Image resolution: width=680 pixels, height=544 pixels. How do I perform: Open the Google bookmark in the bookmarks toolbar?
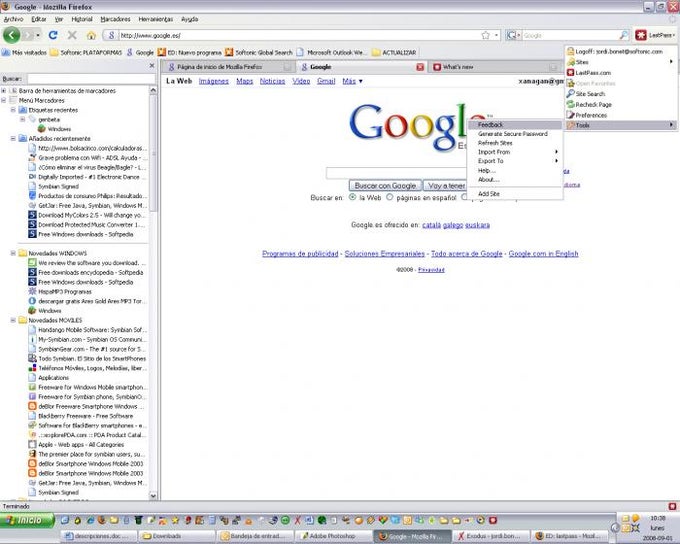[140, 52]
